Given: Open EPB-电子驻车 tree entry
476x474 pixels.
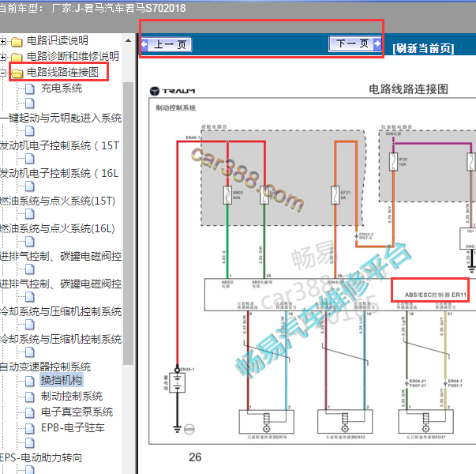Looking at the screenshot, I should [x=73, y=427].
